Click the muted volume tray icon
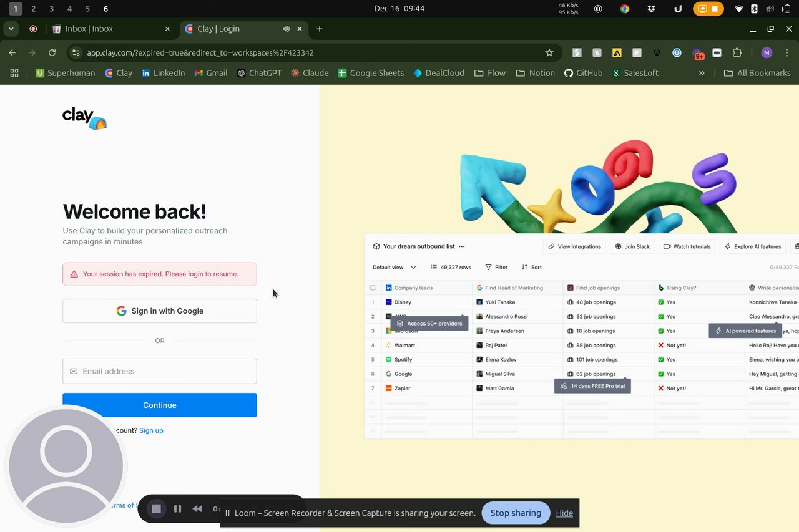799x532 pixels. pyautogui.click(x=770, y=9)
